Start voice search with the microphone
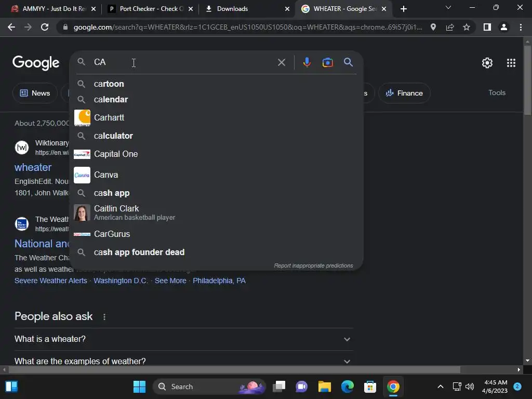This screenshot has height=399, width=532. coord(307,62)
